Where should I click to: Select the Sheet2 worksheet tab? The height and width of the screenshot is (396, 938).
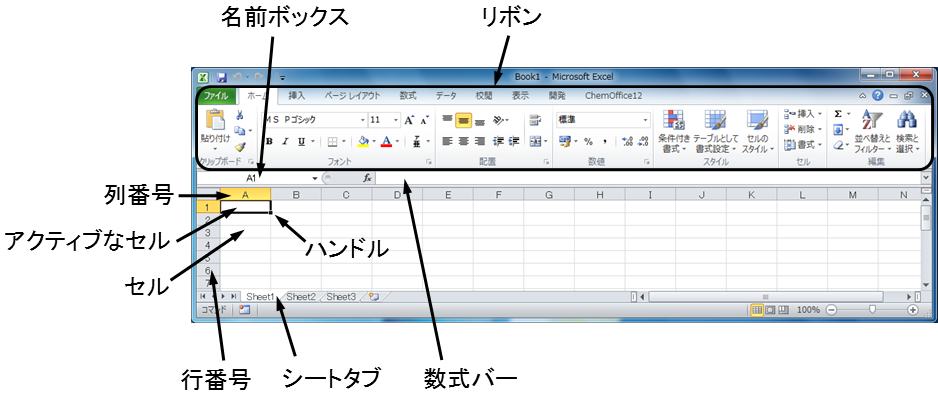(301, 296)
